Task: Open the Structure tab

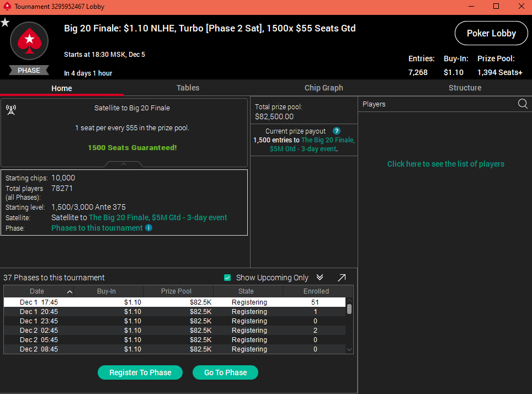Action: (465, 88)
